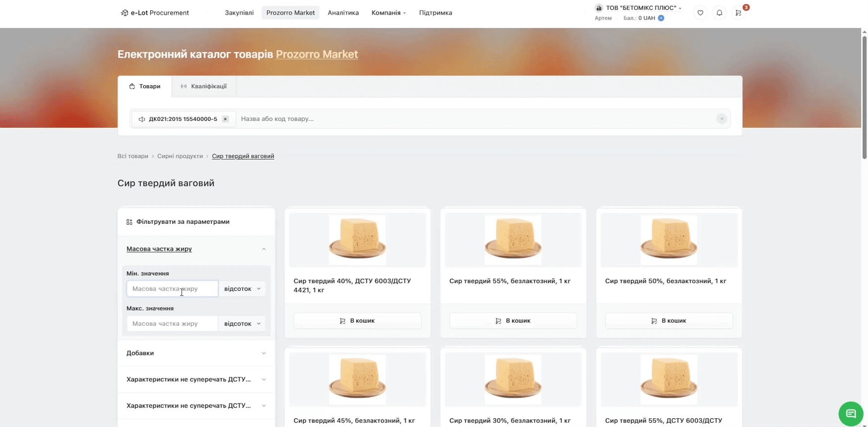Focus the product name or code search field
This screenshot has width=868, height=427.
pos(477,119)
